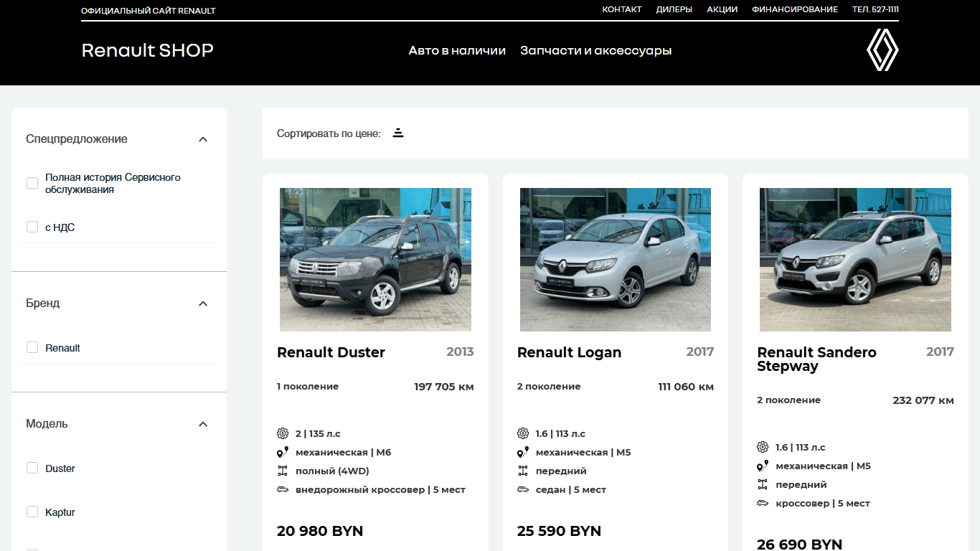Viewport: 980px width, 551px height.
Task: Collapse the Бренд filter section
Action: pyautogui.click(x=203, y=303)
